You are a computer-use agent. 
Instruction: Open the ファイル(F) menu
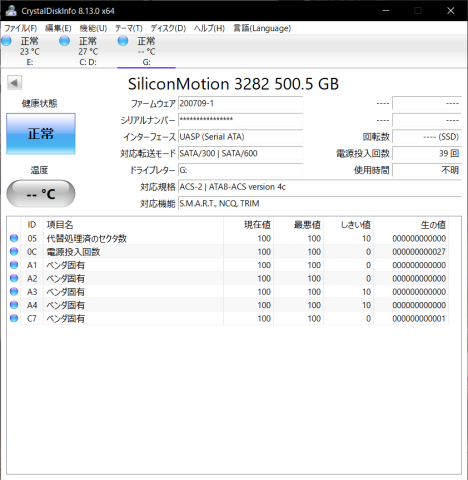(20, 28)
